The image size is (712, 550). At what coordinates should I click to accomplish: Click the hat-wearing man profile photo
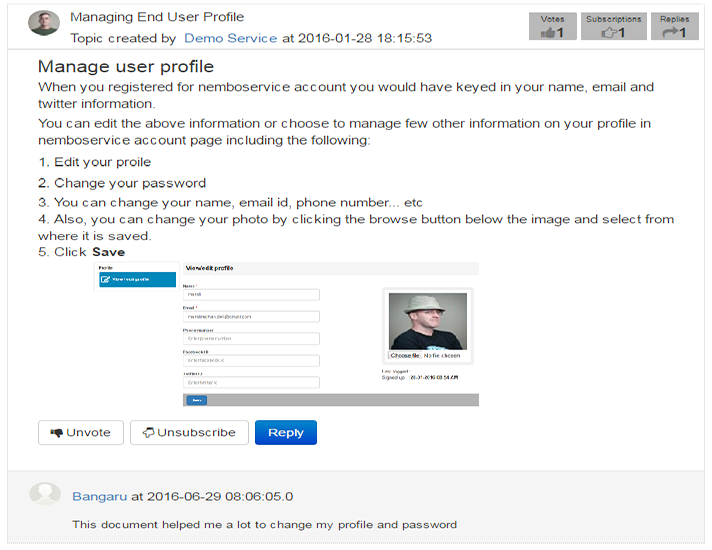428,321
